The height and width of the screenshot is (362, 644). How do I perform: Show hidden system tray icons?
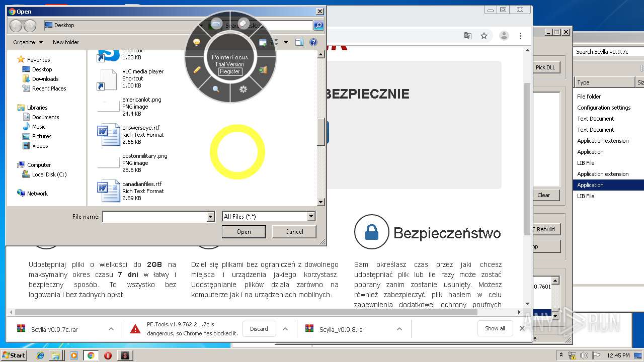[x=561, y=355]
